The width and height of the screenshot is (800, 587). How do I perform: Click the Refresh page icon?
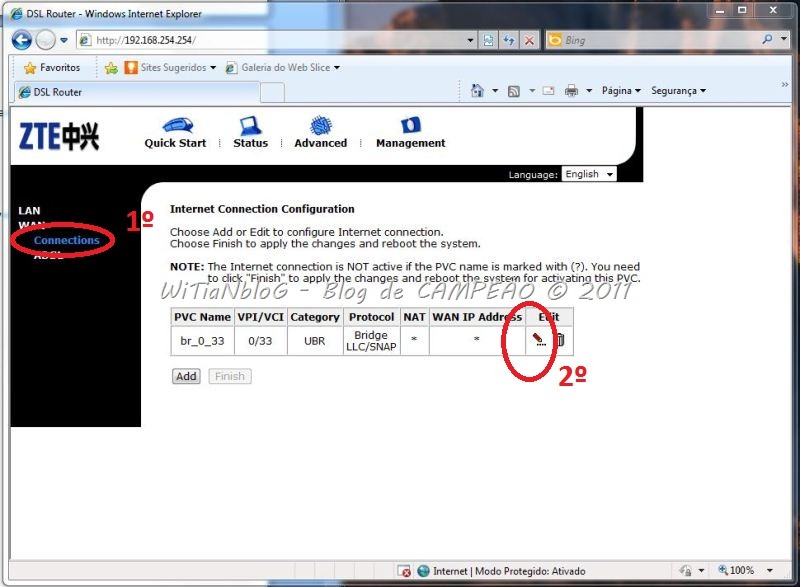509,40
